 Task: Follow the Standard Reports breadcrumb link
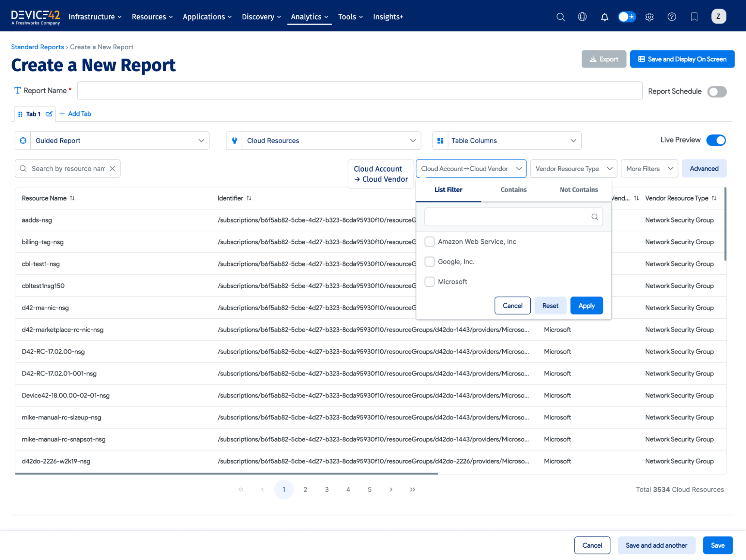(37, 47)
